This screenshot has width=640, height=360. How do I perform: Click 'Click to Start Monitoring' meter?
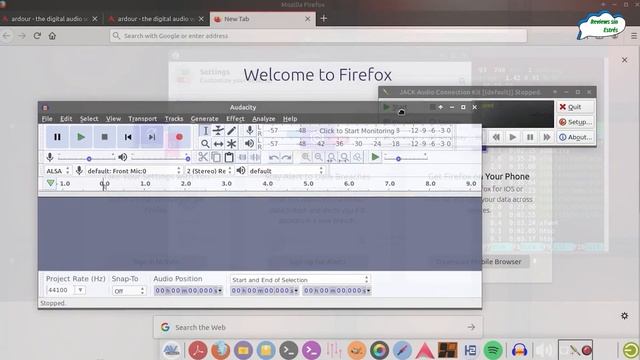point(357,131)
